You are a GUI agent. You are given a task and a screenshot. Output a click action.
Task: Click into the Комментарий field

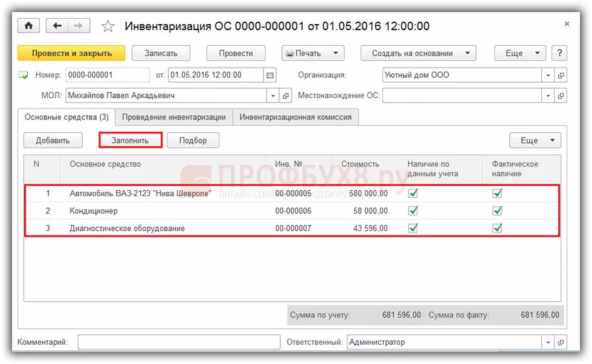179,342
